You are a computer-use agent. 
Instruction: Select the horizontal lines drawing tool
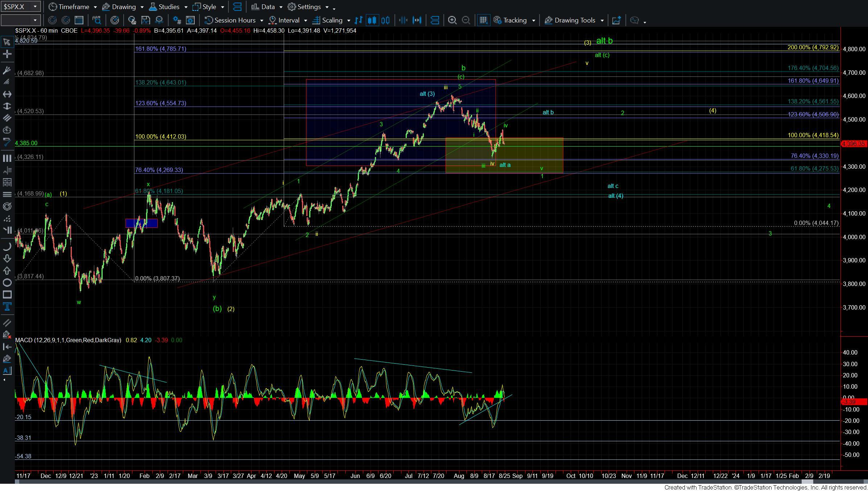(7, 195)
